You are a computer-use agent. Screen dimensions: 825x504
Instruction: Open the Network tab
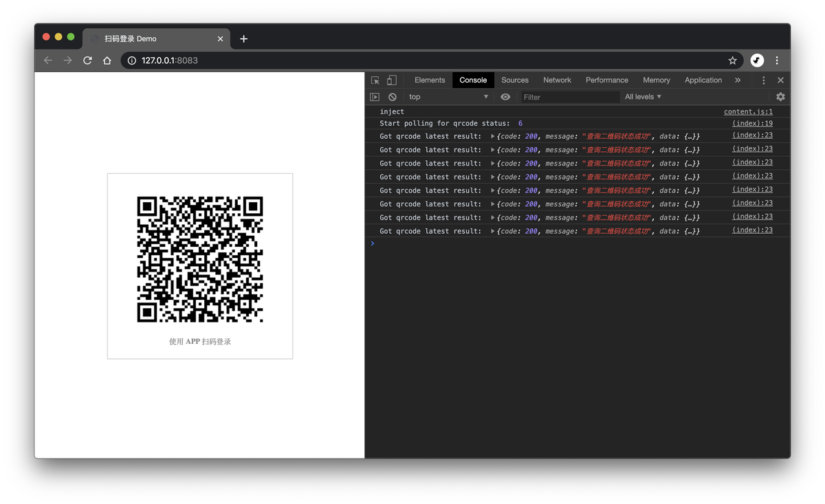coord(557,80)
